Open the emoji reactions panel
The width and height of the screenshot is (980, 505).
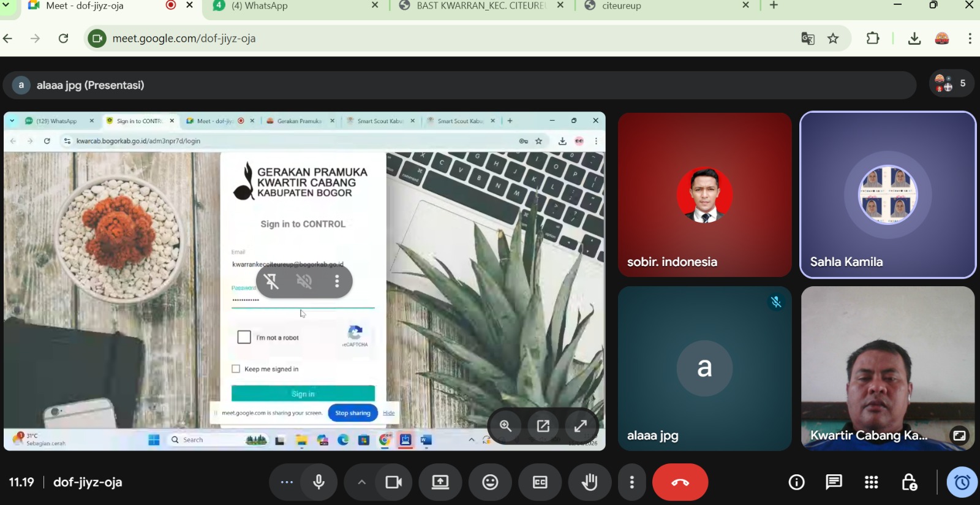pos(490,482)
